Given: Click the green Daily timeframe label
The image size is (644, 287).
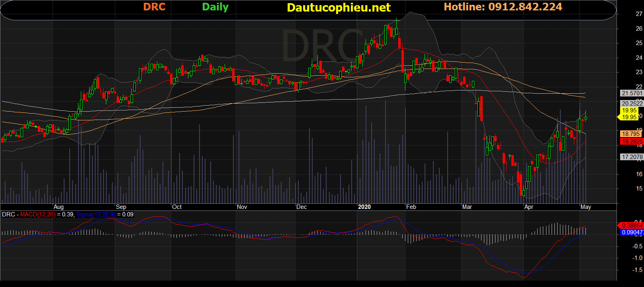Looking at the screenshot, I should click(215, 7).
